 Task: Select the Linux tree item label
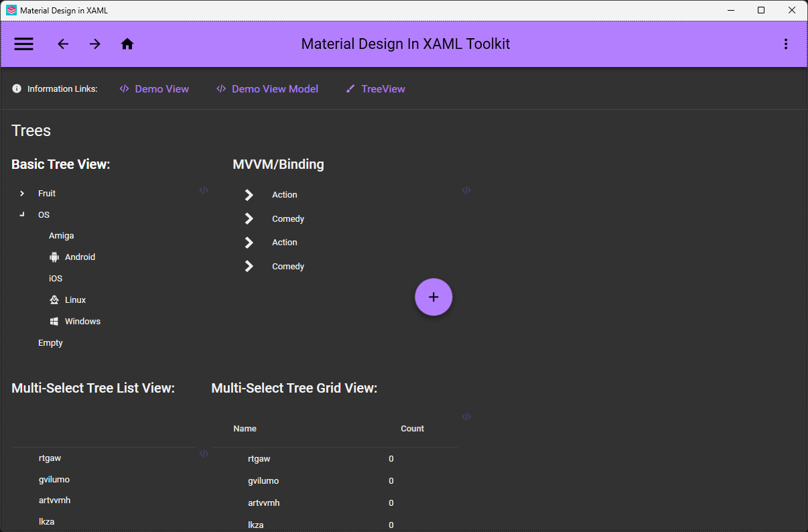point(76,300)
